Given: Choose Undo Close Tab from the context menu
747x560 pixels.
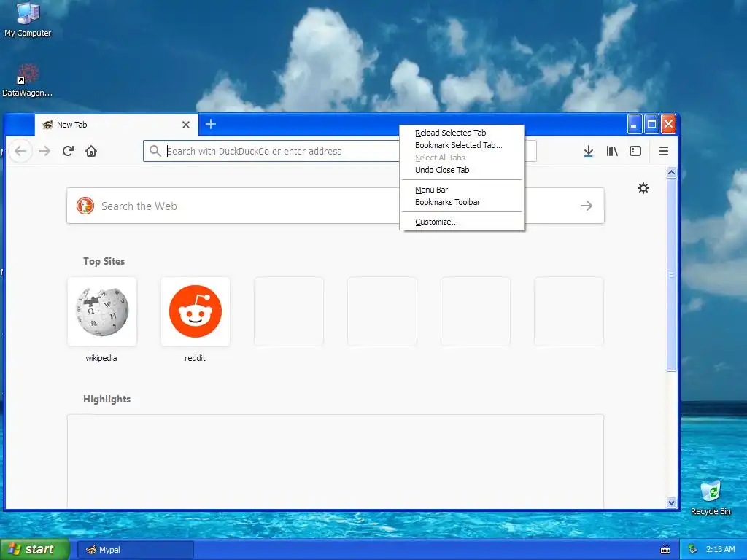Looking at the screenshot, I should click(462, 170).
